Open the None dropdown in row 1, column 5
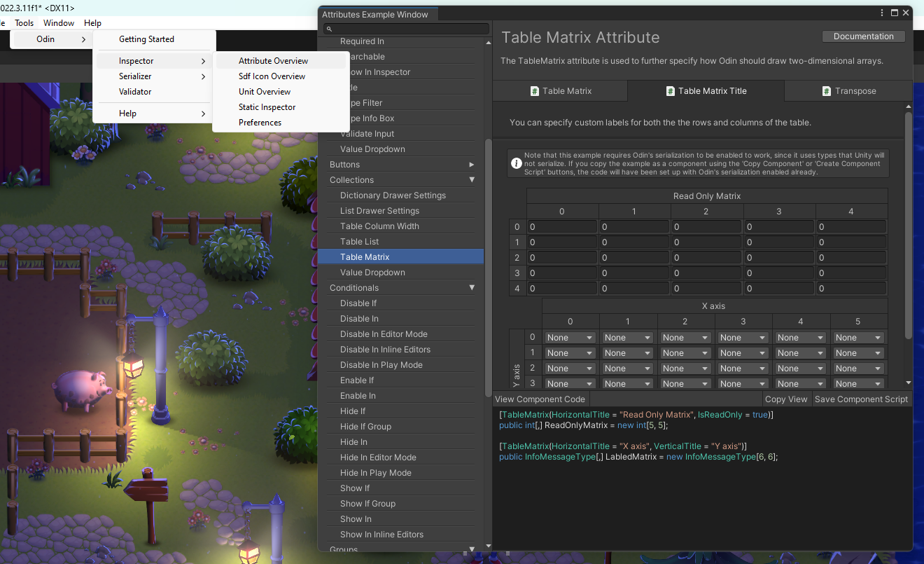924x564 pixels. (x=858, y=353)
